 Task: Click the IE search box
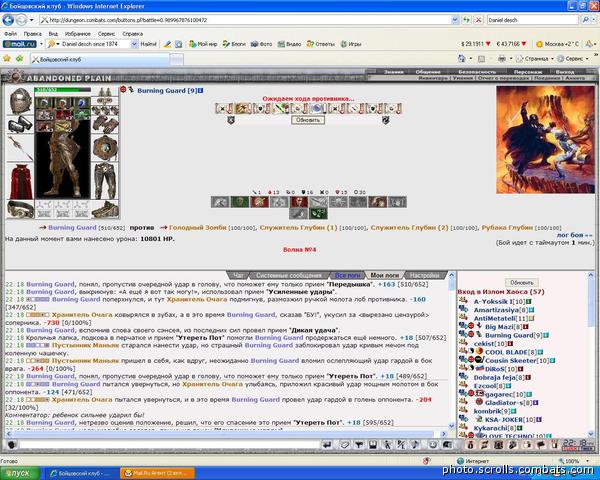tap(532, 20)
